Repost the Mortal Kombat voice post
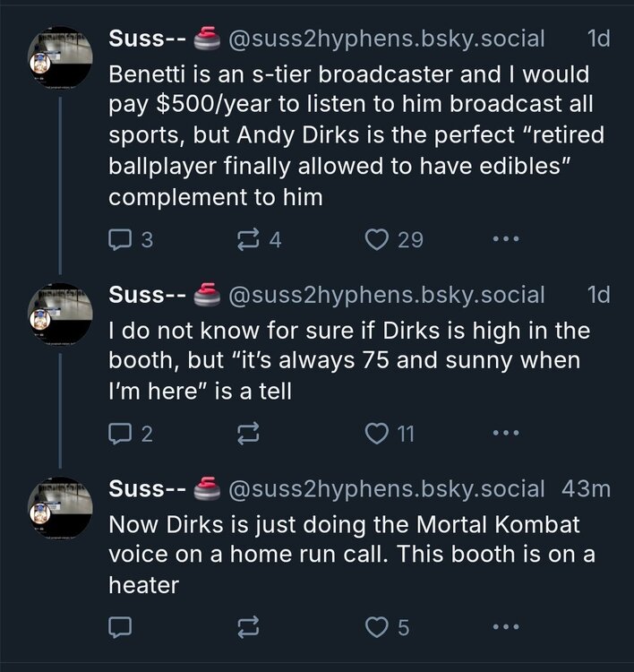Screen dimensions: 634x672 coord(246,627)
